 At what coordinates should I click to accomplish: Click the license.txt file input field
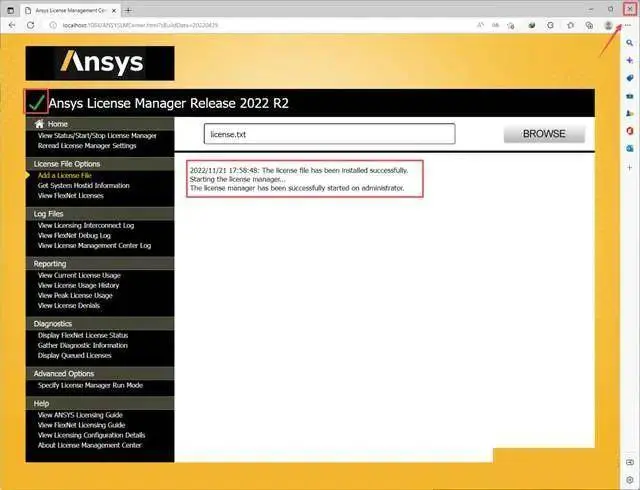tap(329, 134)
